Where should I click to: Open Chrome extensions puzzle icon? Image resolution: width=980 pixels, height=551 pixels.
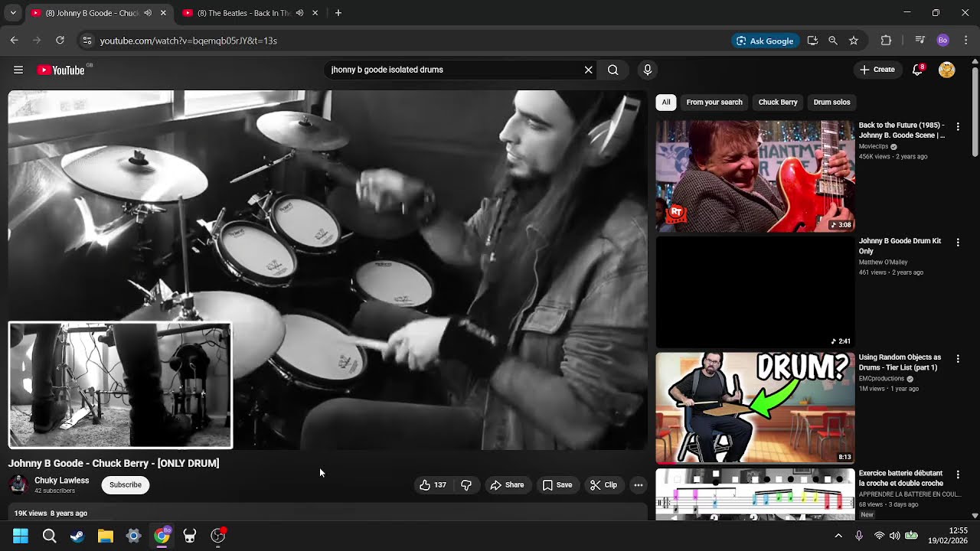pyautogui.click(x=887, y=41)
